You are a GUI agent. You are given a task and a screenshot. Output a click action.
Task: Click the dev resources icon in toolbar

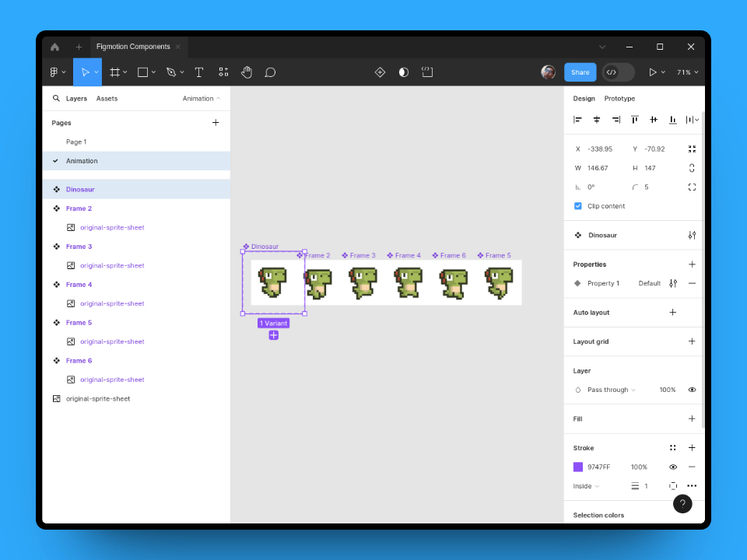click(x=427, y=72)
